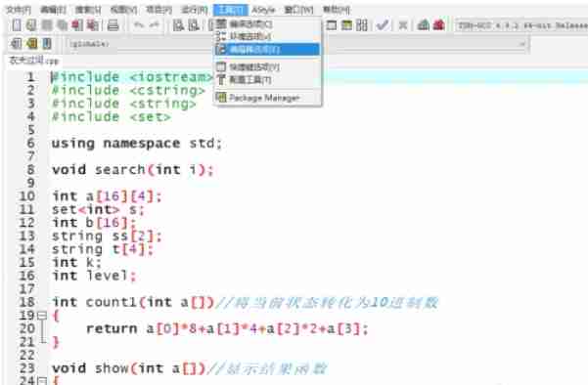The image size is (588, 385).
Task: Click the Run window icon in toolbar
Action: tap(331, 25)
